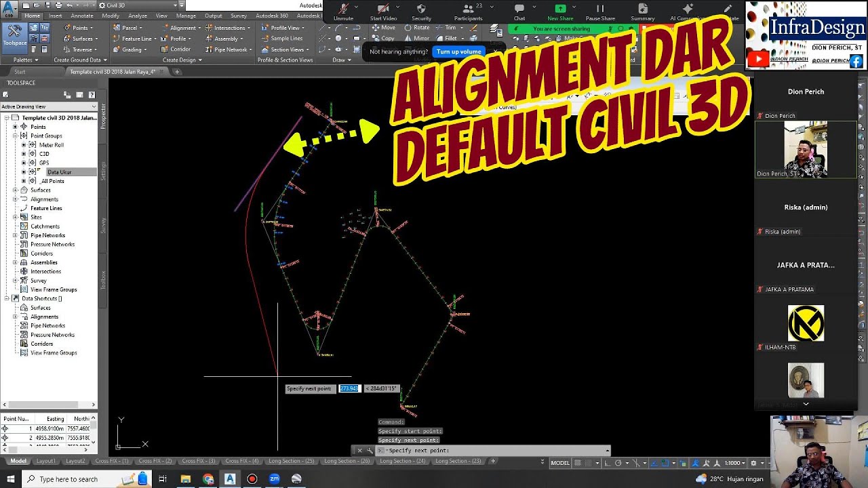This screenshot has height=488, width=868.
Task: Open the Settings tab in Toolspace
Action: (x=103, y=169)
